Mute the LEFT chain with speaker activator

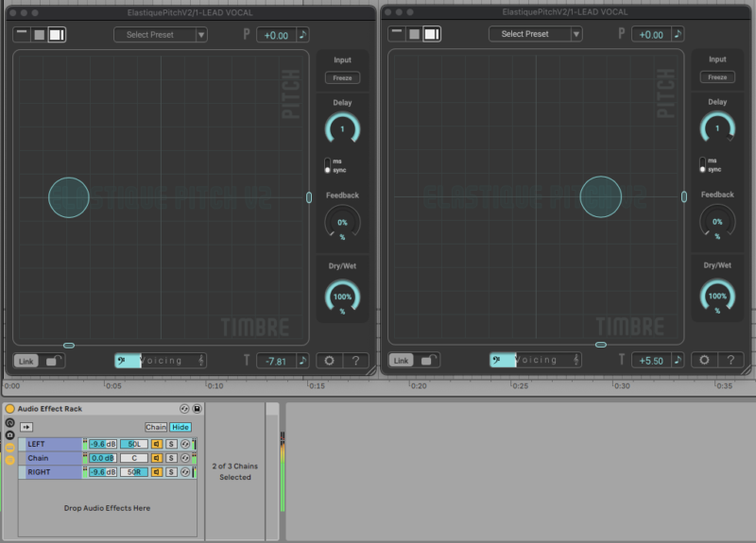pos(157,444)
